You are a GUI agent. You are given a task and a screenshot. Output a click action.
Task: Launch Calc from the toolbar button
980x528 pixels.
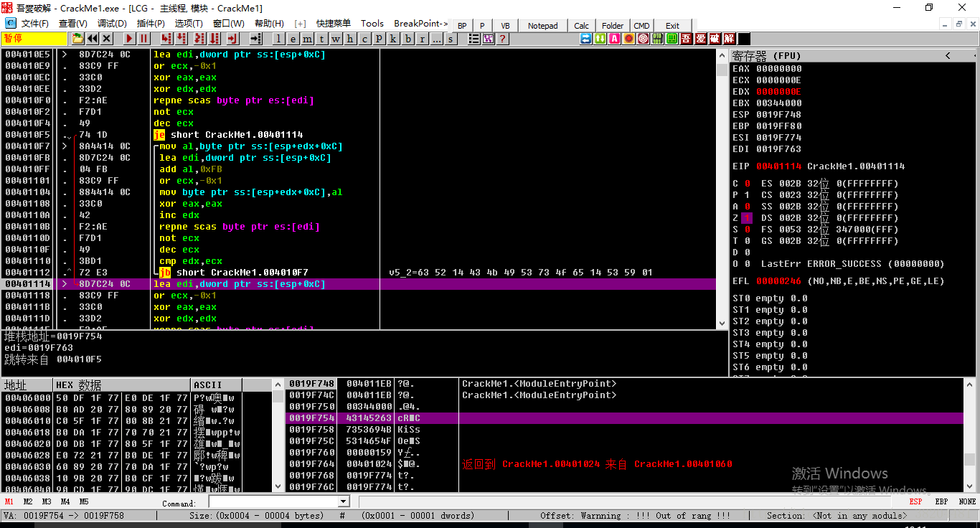pyautogui.click(x=582, y=26)
